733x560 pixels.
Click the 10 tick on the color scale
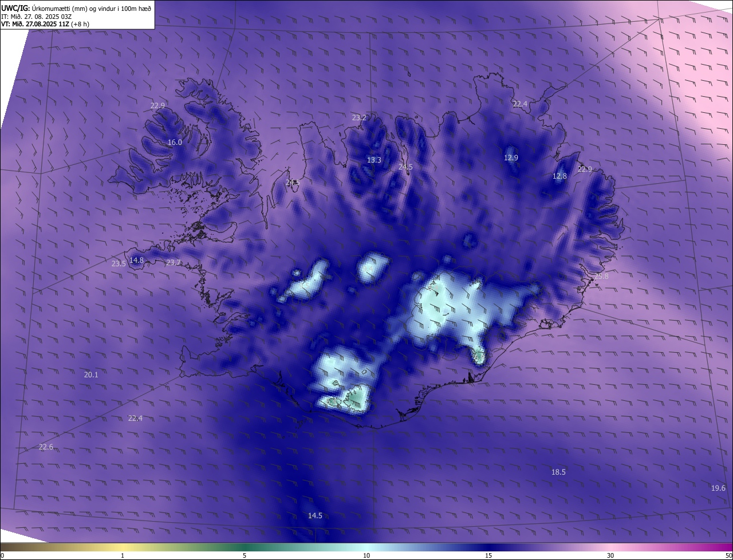click(x=366, y=555)
